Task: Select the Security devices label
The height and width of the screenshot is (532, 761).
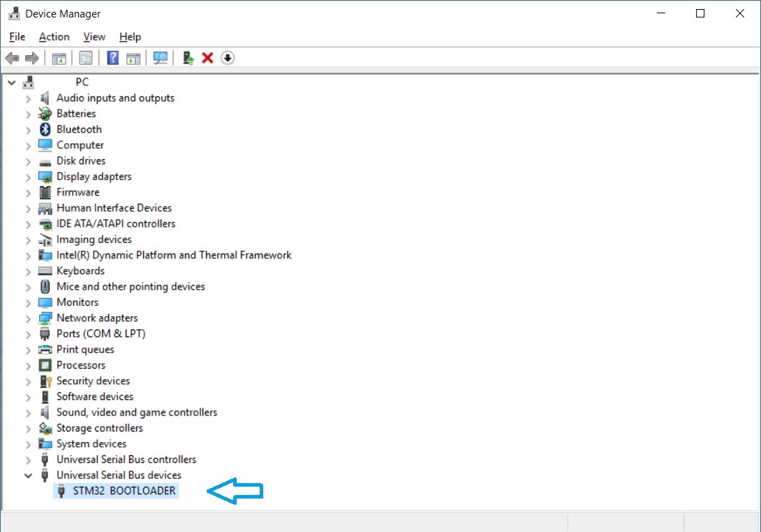Action: click(93, 381)
